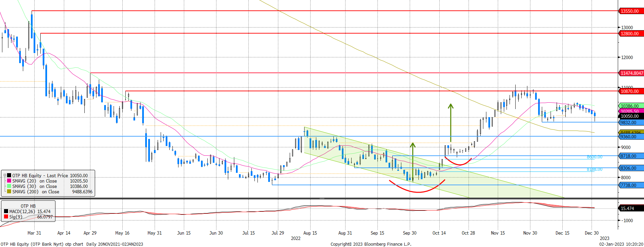Image resolution: width=644 pixels, height=247 pixels.
Task: Click the 'Jun 30' date axis label
Action: [x=216, y=233]
